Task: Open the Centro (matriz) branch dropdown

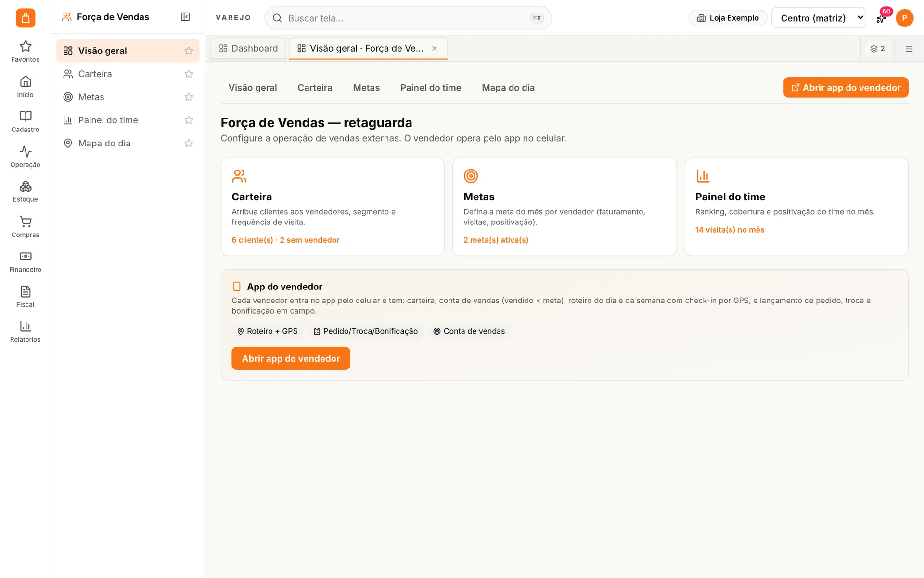Action: [x=818, y=18]
